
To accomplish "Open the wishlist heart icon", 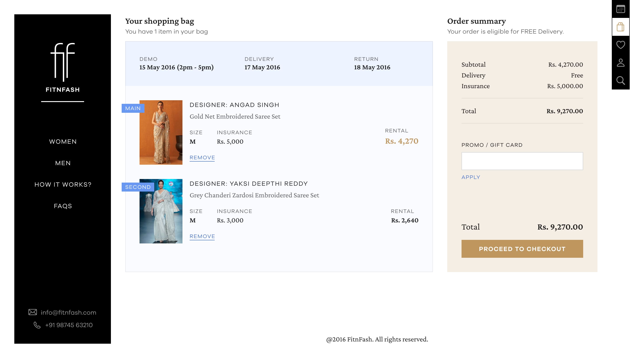I will (620, 45).
